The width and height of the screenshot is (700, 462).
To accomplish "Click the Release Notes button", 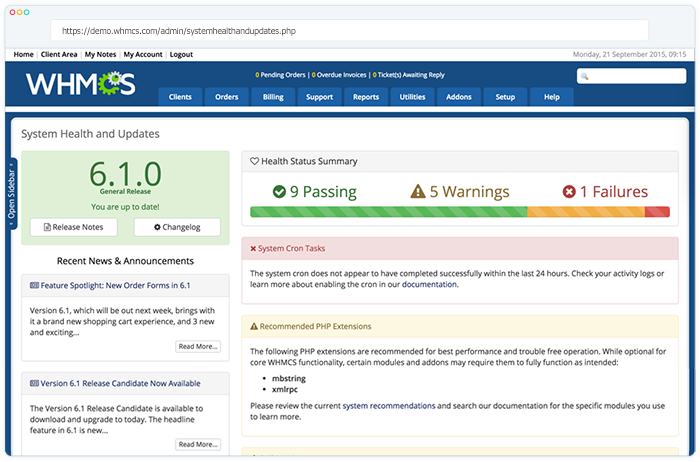I will click(74, 227).
